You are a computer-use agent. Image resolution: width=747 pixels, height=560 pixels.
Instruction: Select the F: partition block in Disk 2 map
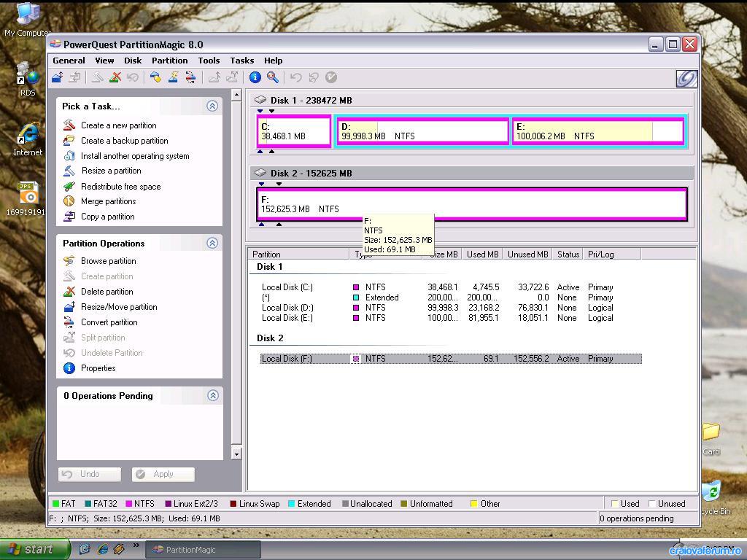coord(472,204)
